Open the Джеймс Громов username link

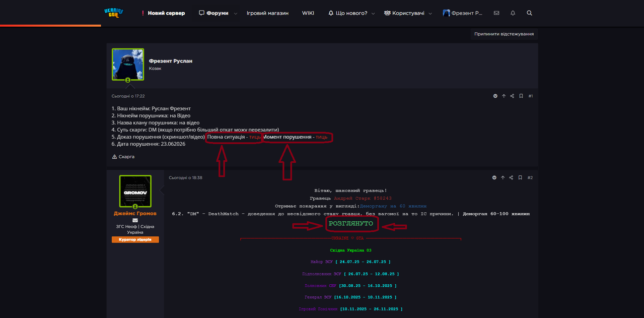(135, 214)
